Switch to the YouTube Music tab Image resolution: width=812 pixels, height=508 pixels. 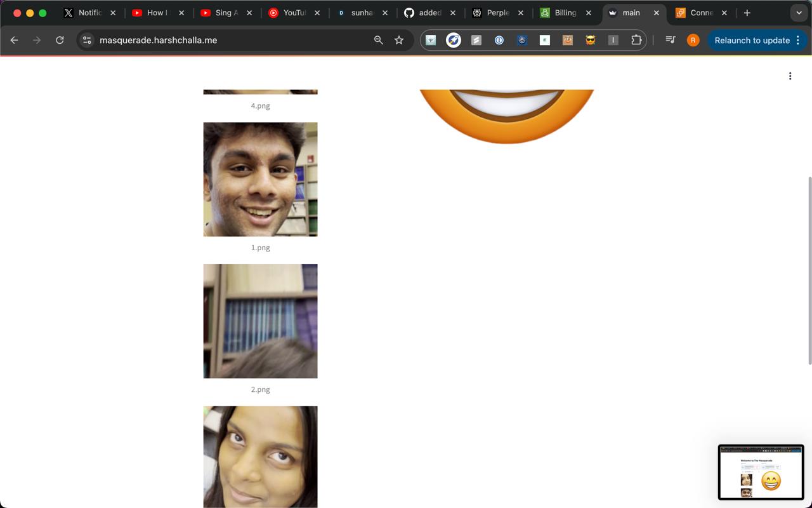click(294, 13)
